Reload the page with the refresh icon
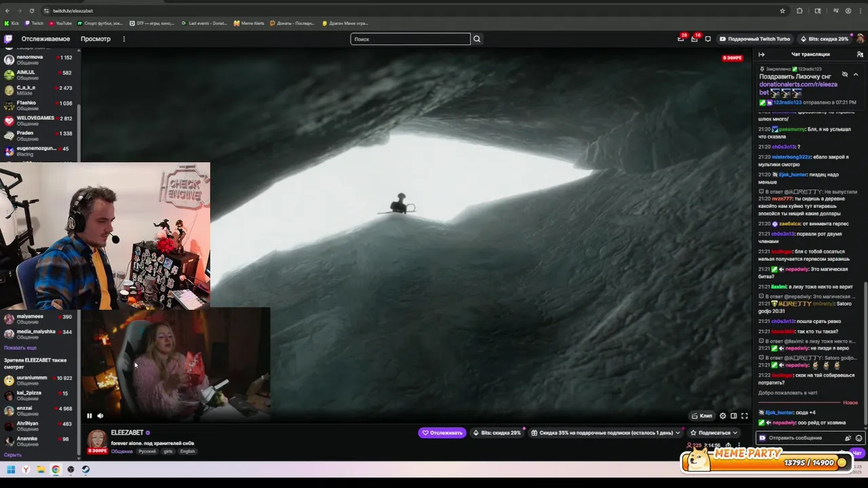This screenshot has width=868, height=488. point(31,11)
